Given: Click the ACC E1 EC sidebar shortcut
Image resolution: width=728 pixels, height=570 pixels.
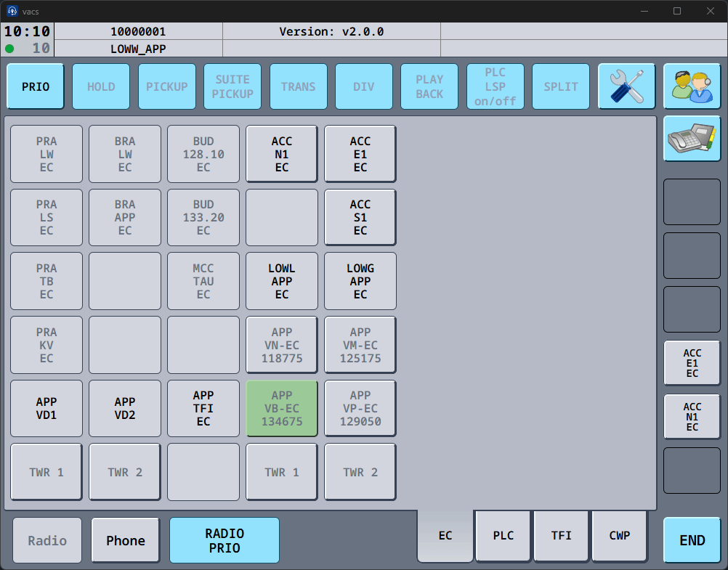Looking at the screenshot, I should (x=692, y=363).
